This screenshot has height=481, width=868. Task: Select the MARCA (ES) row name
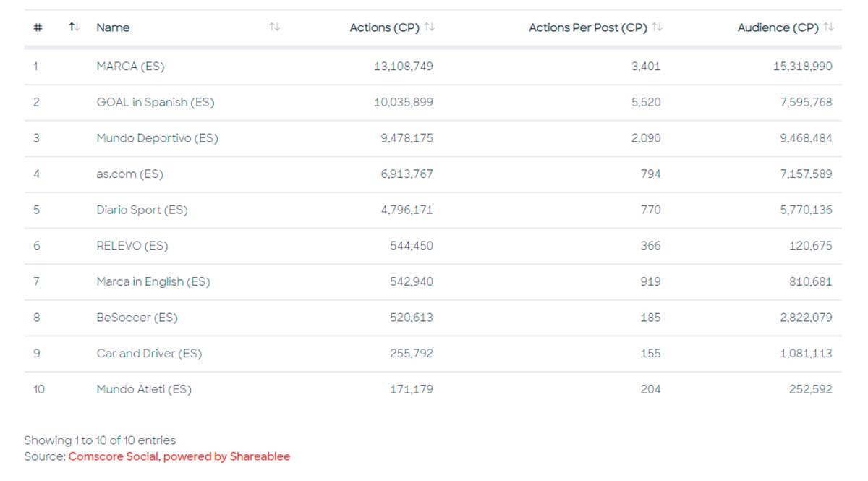pos(130,67)
